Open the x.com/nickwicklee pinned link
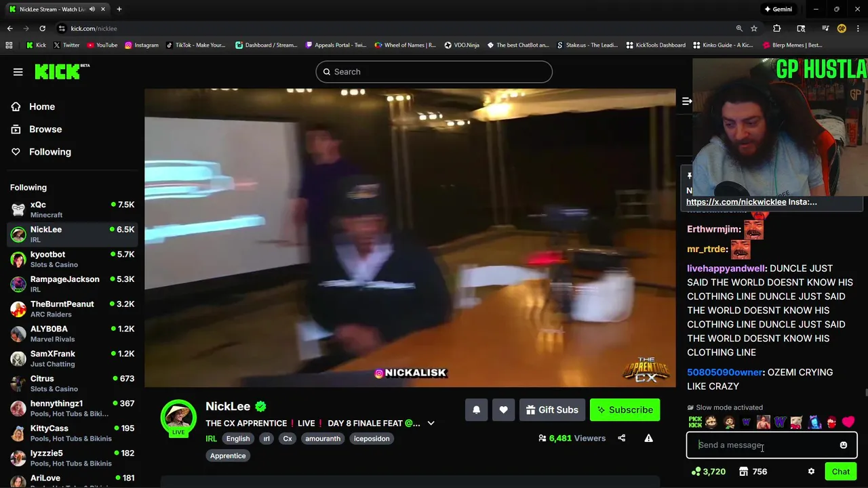This screenshot has width=868, height=488. pyautogui.click(x=736, y=202)
